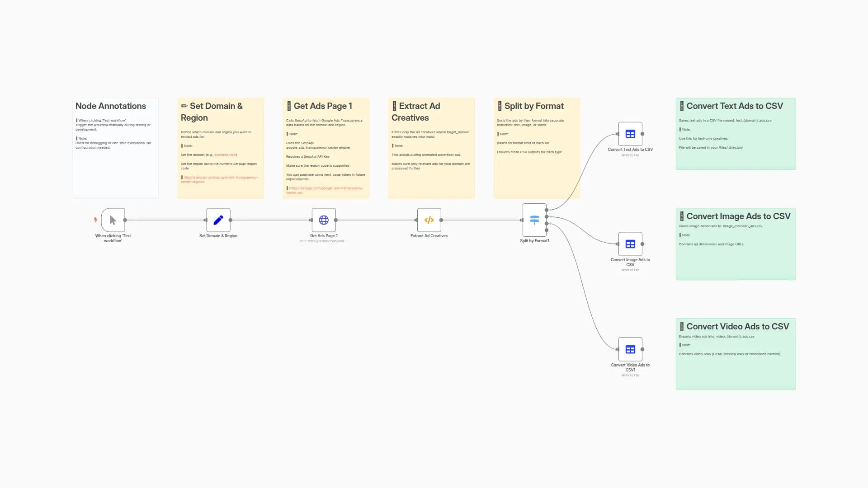Click the input port of Split by Format1 node
Screen dimensions: 868x488
pos(522,220)
